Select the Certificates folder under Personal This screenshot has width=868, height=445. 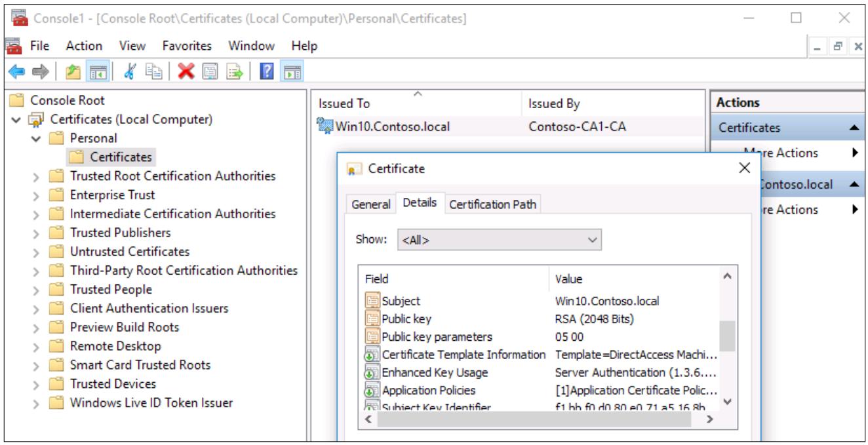click(121, 157)
